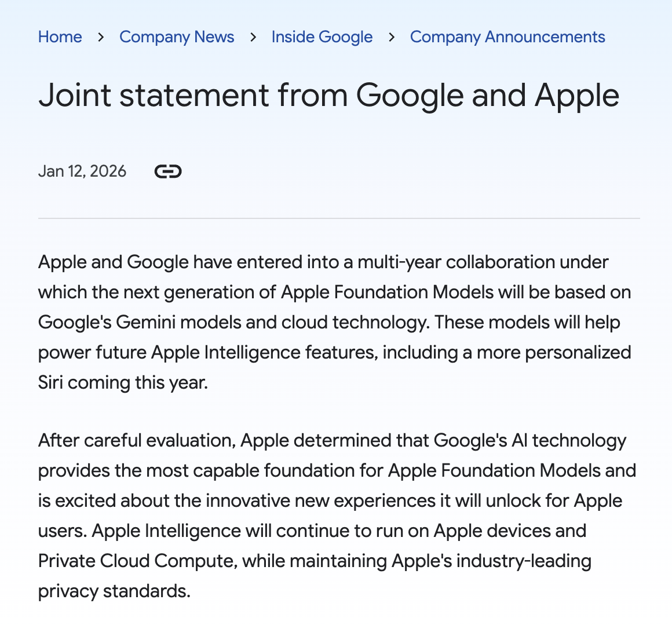Click the chevron before Company Announcements breadcrumb
The width and height of the screenshot is (672, 636).
(x=391, y=37)
